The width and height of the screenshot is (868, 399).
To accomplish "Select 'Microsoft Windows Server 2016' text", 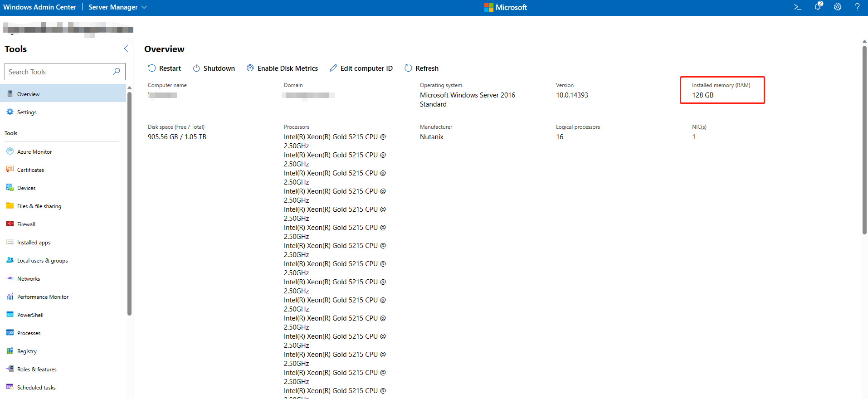I will [x=468, y=95].
